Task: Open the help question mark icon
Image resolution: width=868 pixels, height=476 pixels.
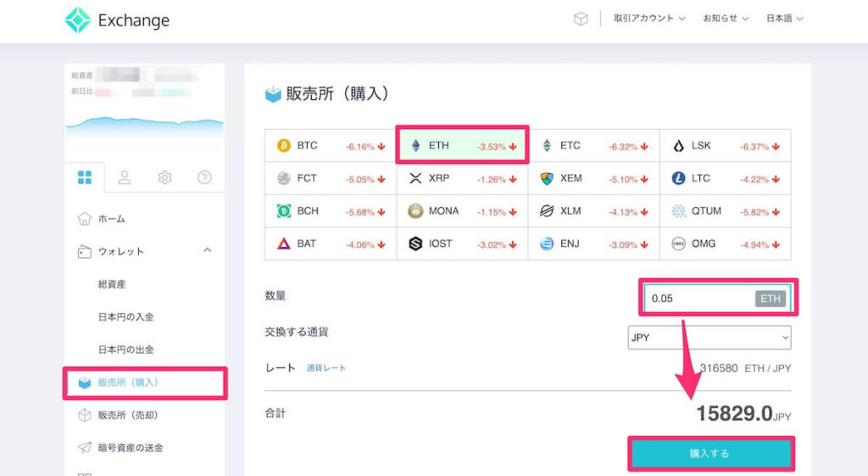Action: [204, 177]
